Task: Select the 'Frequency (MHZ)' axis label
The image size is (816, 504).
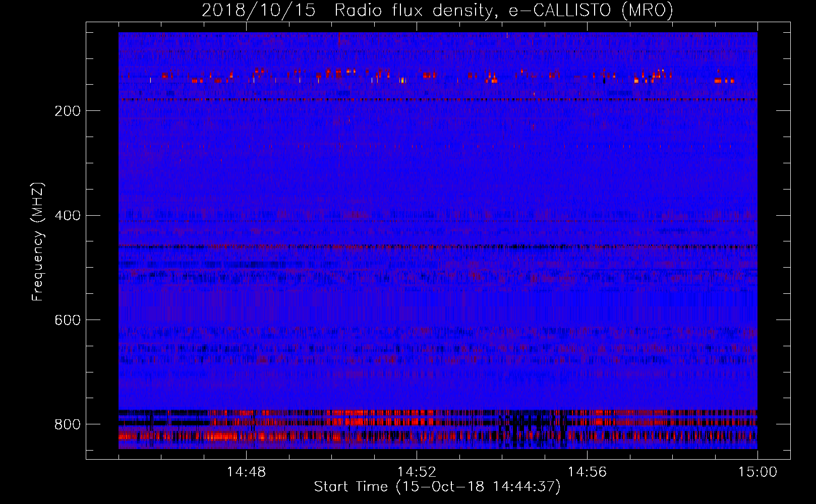Action: coord(38,241)
